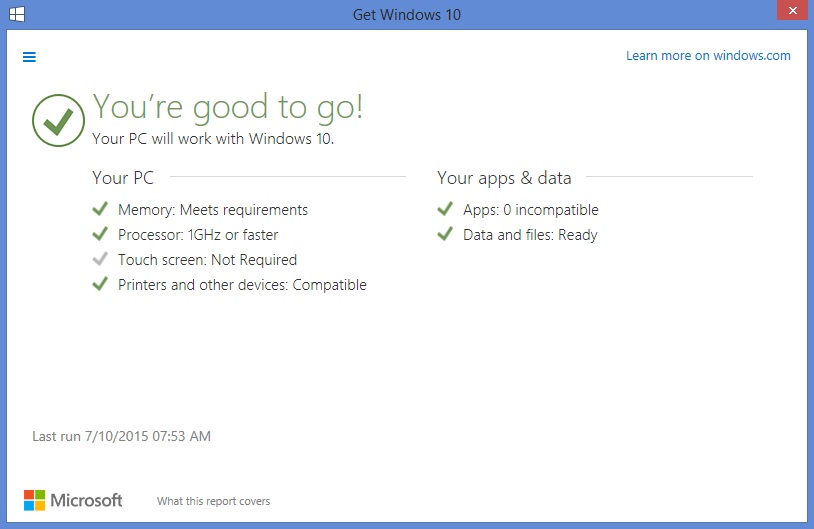Open the Learn more on windows.com link
The width and height of the screenshot is (814, 529).
[708, 56]
